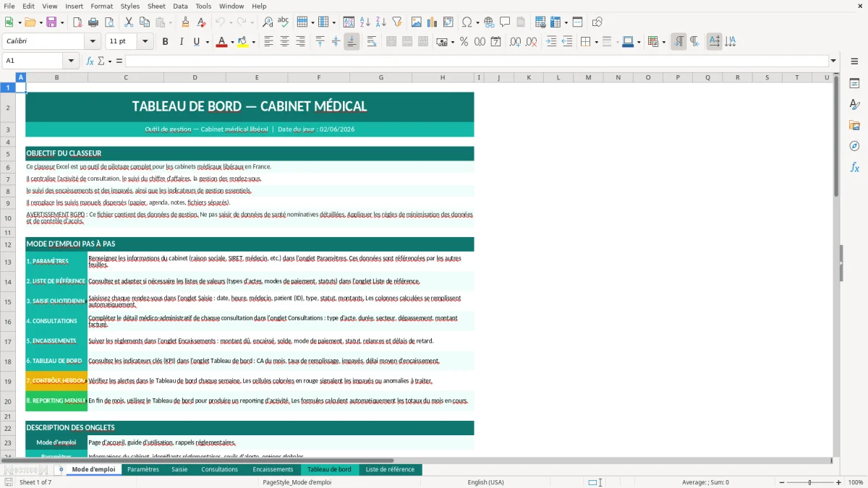Click the Increase Indent icon

(x=551, y=42)
